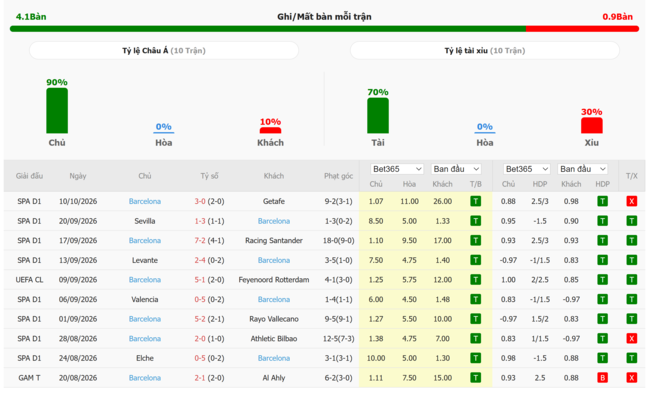
Task: Click T/X green T icon in Sevilla row
Action: (x=631, y=221)
